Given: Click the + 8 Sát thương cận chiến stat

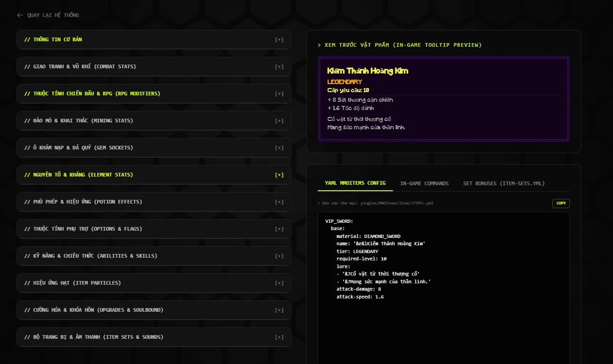Looking at the screenshot, I should click(x=360, y=100).
